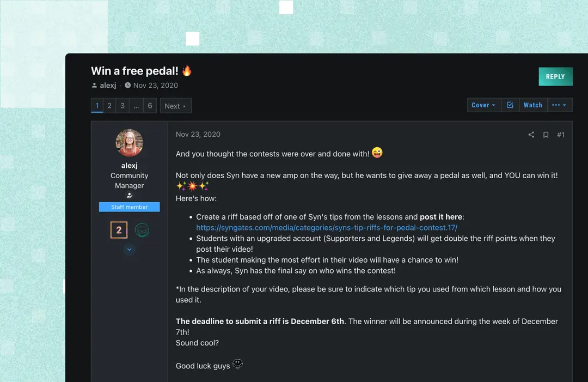This screenshot has width=588, height=382.
Task: Bookmark post #1 with the bookmark icon
Action: click(x=546, y=135)
